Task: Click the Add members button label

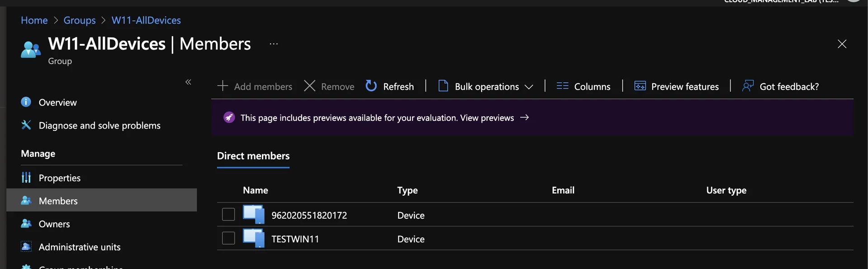Action: tap(263, 86)
